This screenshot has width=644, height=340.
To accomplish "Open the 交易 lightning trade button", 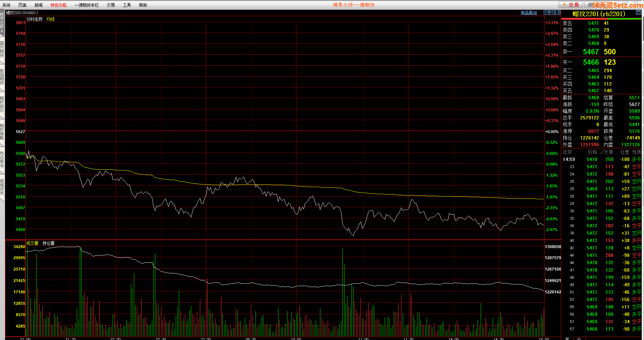I will coord(571,5).
